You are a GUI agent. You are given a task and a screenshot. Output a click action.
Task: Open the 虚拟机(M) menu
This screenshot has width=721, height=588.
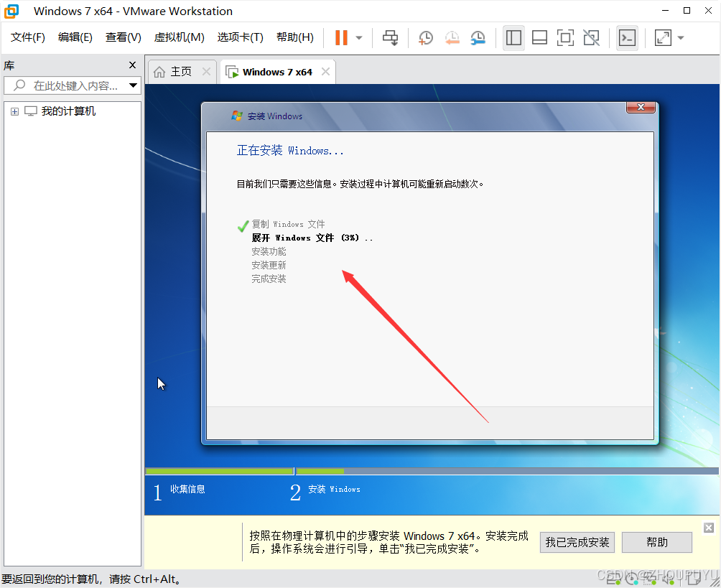180,37
